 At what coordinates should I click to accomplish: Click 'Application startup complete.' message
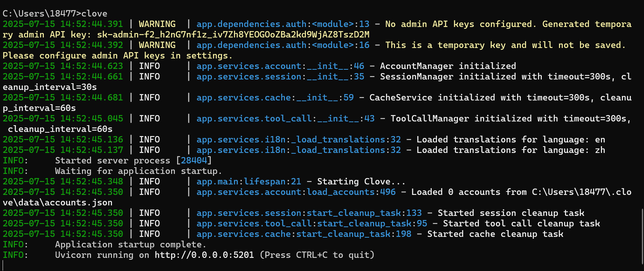tap(130, 245)
